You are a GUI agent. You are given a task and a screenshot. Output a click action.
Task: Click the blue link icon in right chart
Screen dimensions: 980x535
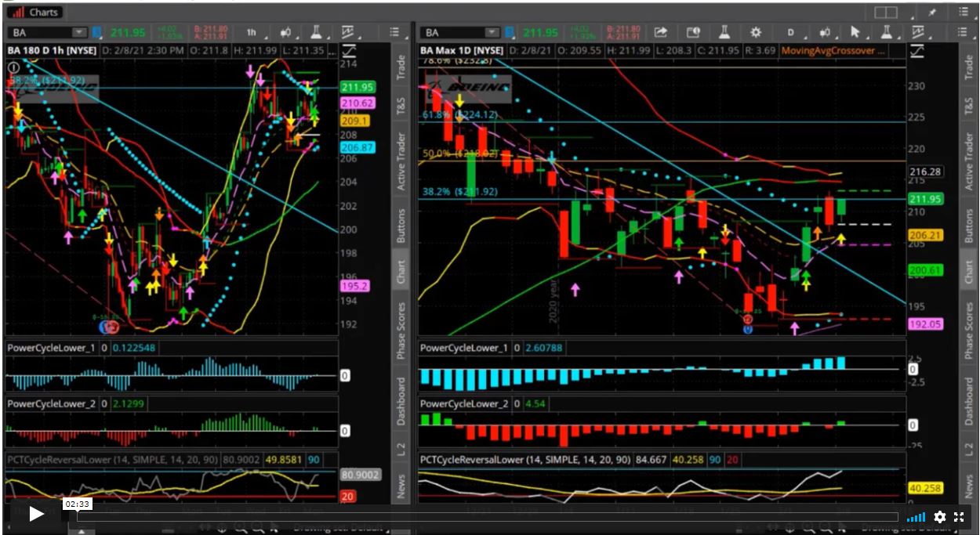510,32
